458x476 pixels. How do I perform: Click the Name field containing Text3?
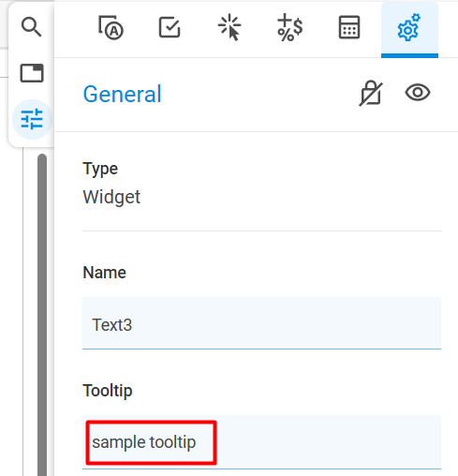pos(261,323)
